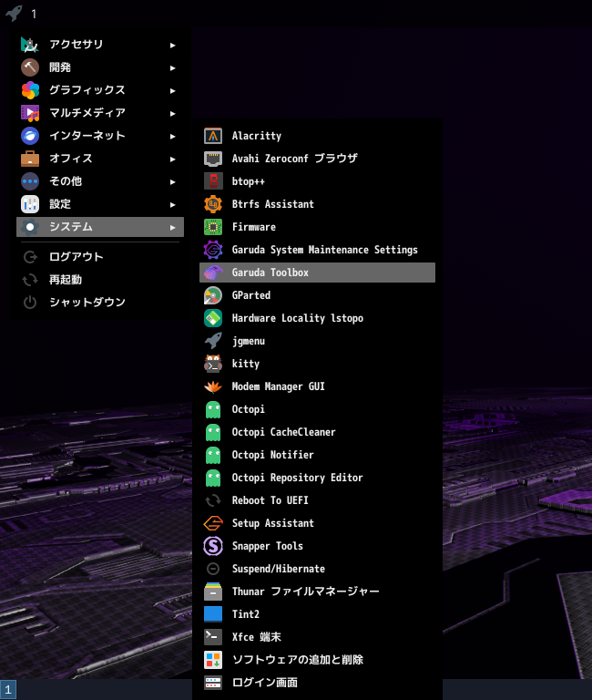Click the 'Modem Manager GUI' text

278,386
